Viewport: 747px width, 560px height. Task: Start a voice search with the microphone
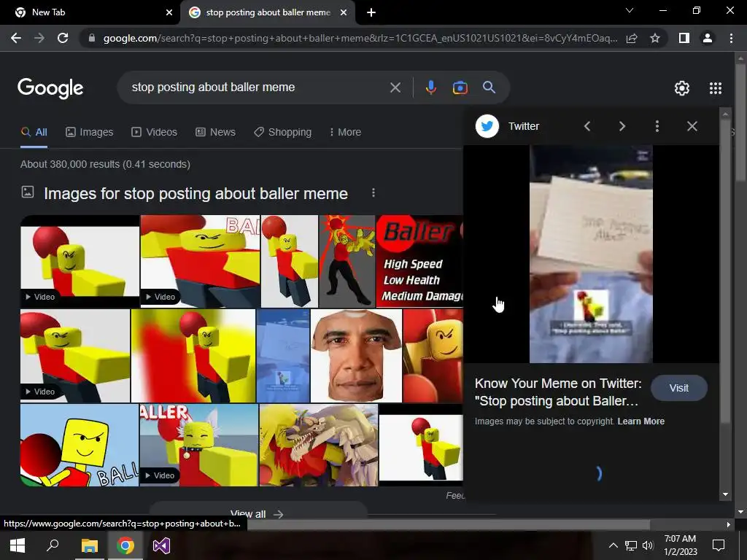click(x=430, y=87)
